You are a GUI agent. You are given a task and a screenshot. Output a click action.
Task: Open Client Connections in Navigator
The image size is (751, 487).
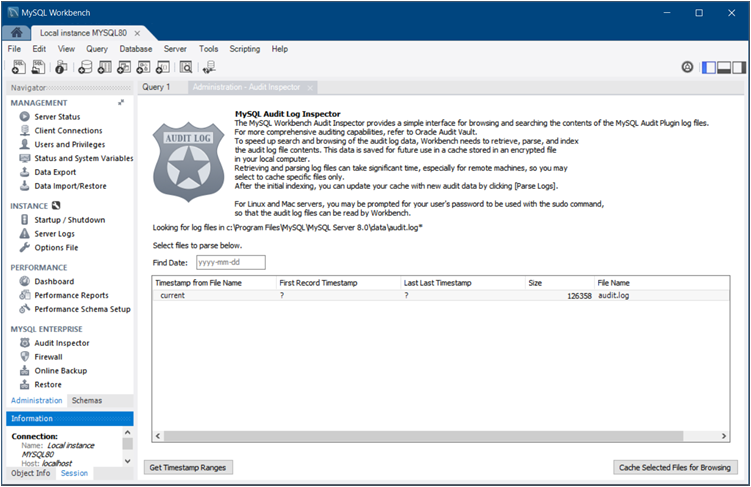68,131
